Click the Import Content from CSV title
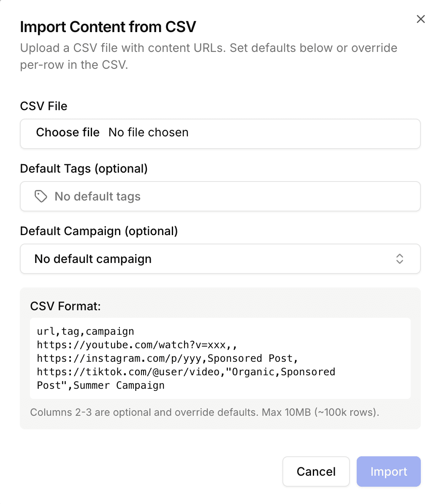Image resolution: width=439 pixels, height=504 pixels. tap(108, 26)
